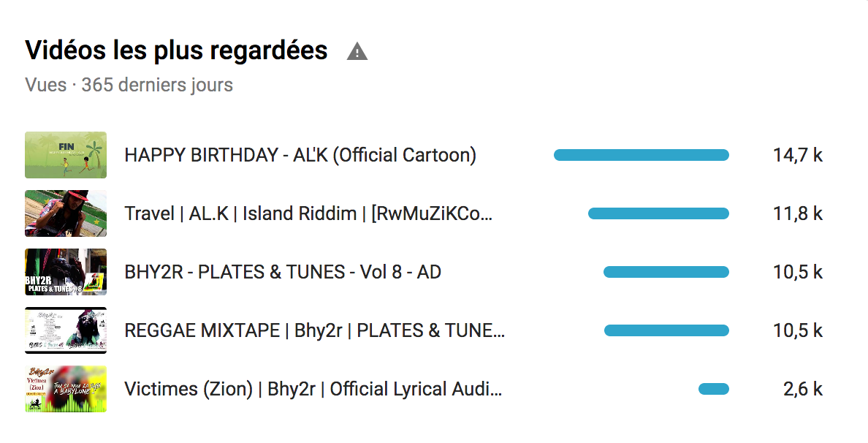Click the view bar for HAPPY BIRTHDAY video

641,155
